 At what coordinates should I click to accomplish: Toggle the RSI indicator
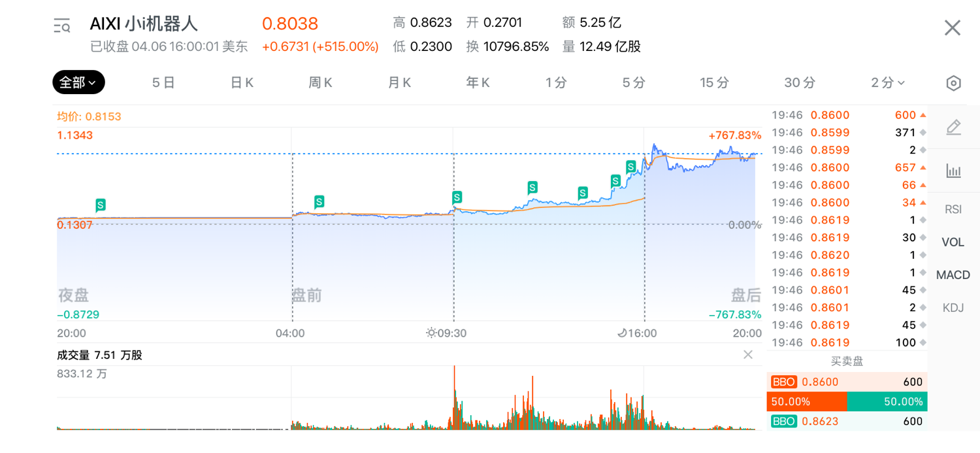(x=953, y=209)
